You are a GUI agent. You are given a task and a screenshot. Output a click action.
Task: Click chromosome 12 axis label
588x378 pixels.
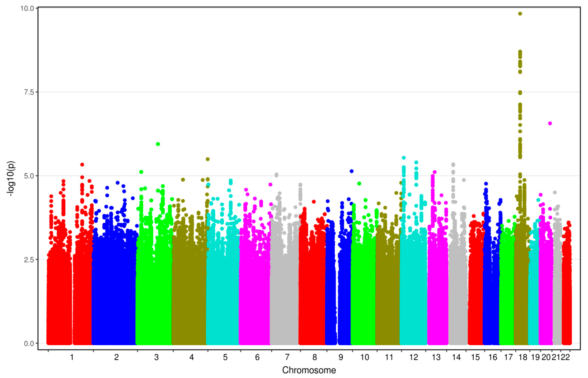click(414, 357)
